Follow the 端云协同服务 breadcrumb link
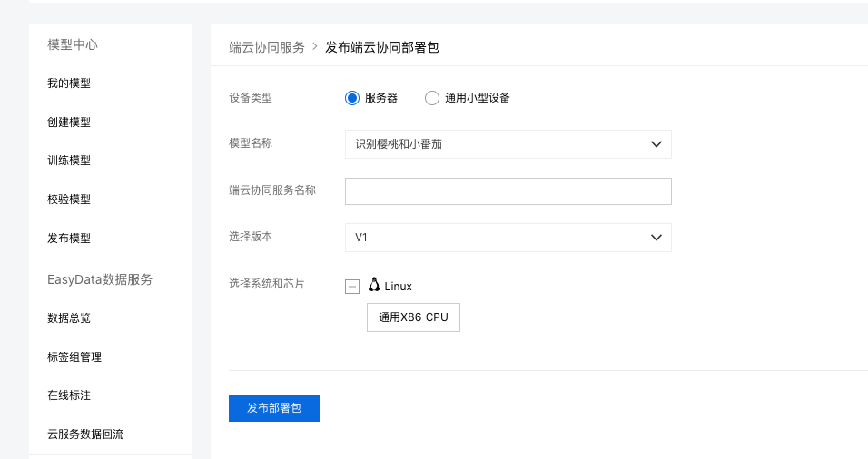 click(267, 47)
